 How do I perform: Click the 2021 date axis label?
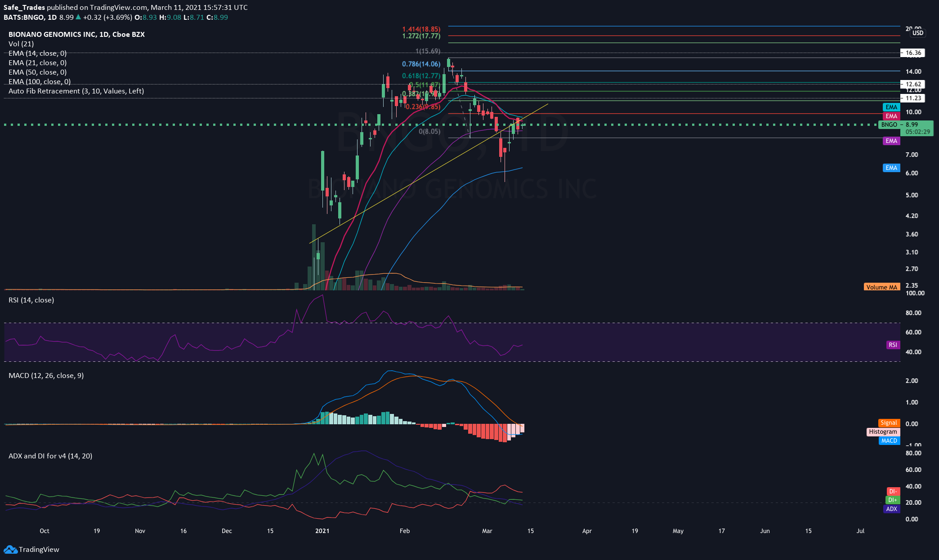(x=322, y=531)
